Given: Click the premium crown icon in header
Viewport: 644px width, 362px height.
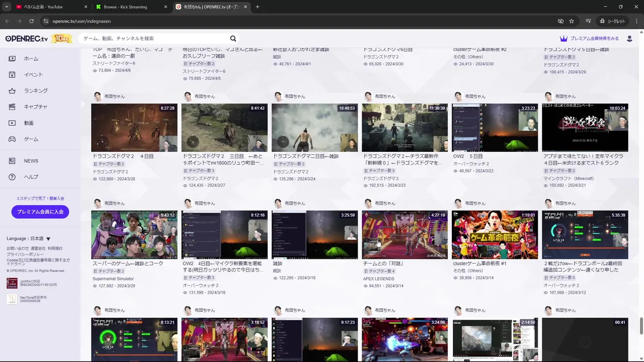Looking at the screenshot, I should click(563, 39).
